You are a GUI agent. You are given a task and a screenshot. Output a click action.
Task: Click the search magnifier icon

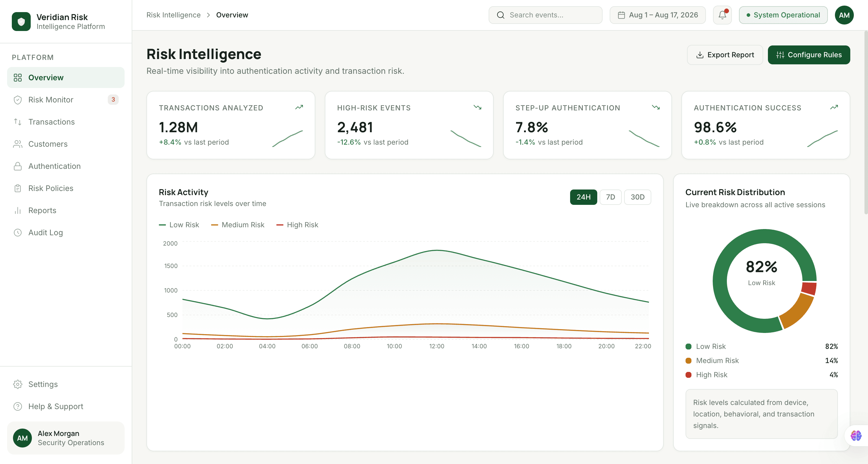501,15
